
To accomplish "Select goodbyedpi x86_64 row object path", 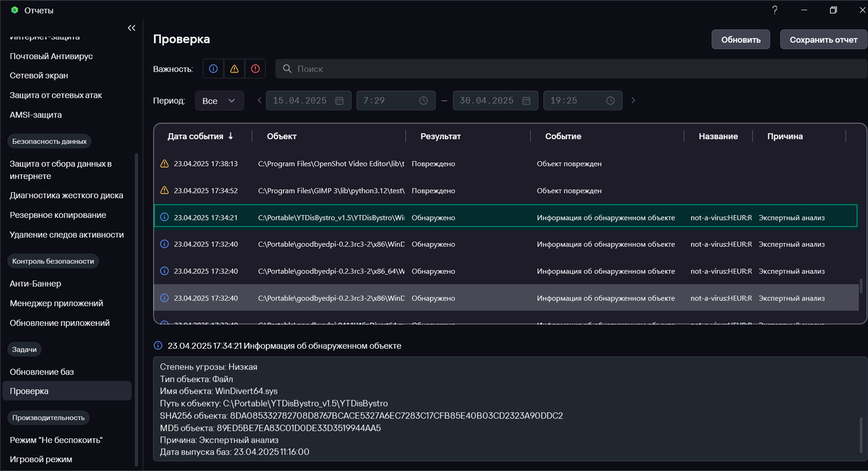I will click(x=331, y=271).
